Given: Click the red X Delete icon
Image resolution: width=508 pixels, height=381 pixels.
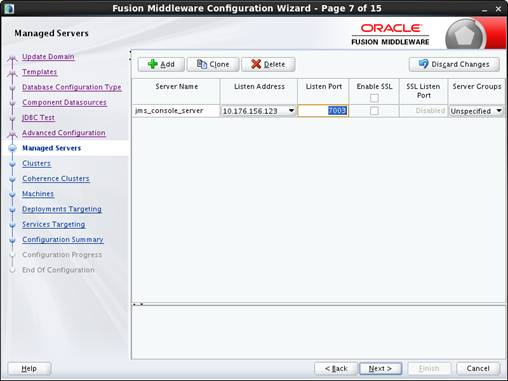Looking at the screenshot, I should (x=256, y=64).
